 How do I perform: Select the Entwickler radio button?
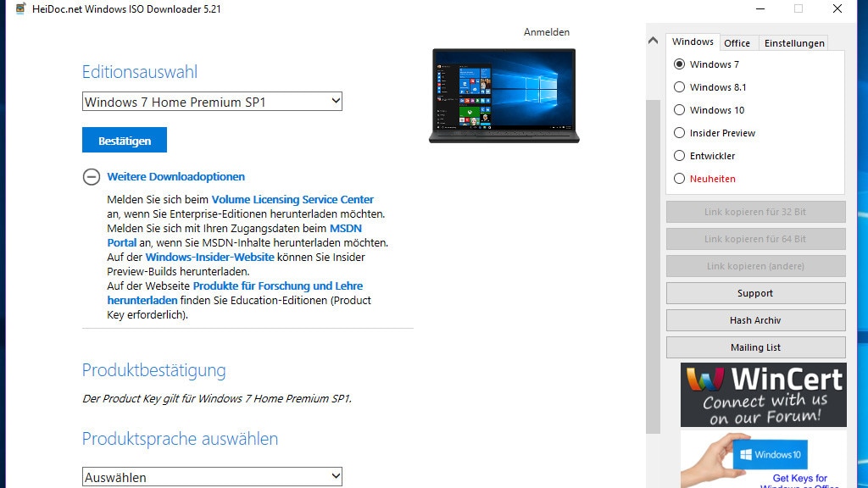(x=679, y=156)
